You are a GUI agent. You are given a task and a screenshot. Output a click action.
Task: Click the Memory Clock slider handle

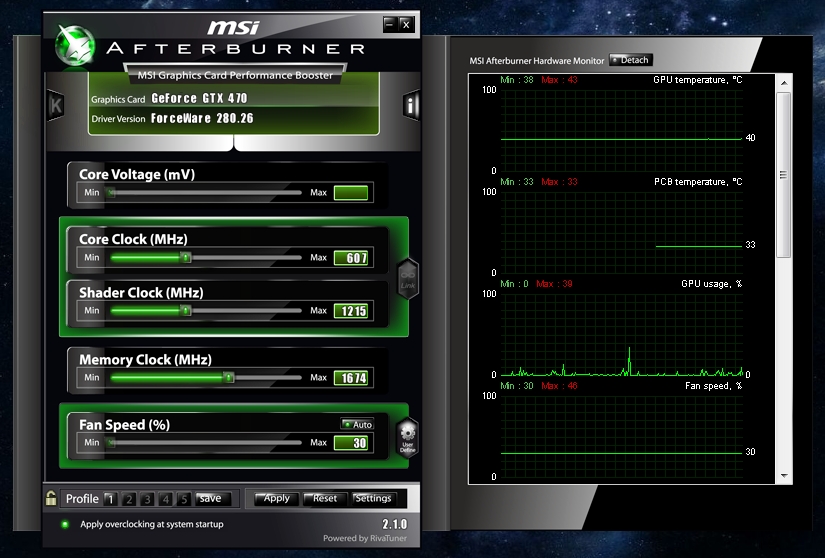pyautogui.click(x=228, y=378)
